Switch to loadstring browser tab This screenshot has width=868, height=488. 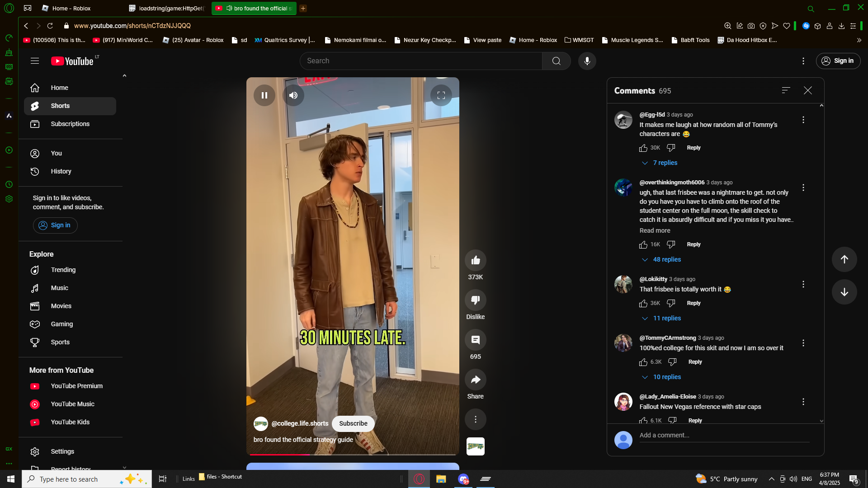coord(167,8)
